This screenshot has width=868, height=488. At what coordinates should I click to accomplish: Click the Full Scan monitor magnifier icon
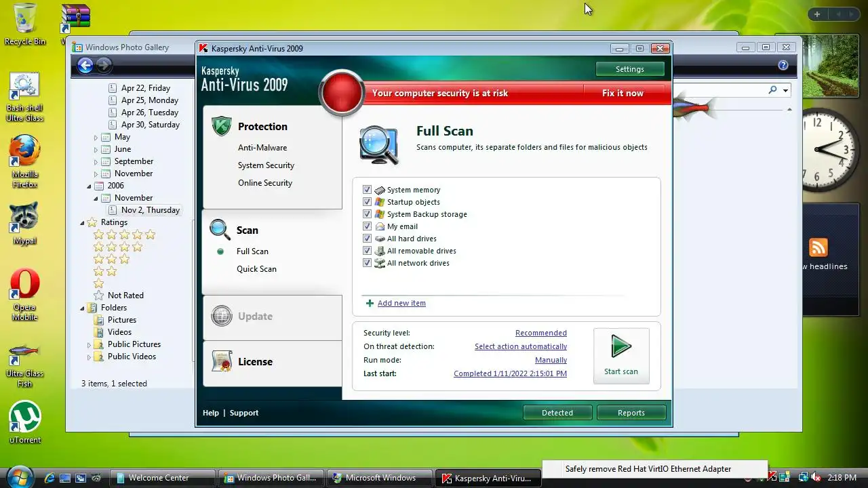click(x=378, y=144)
